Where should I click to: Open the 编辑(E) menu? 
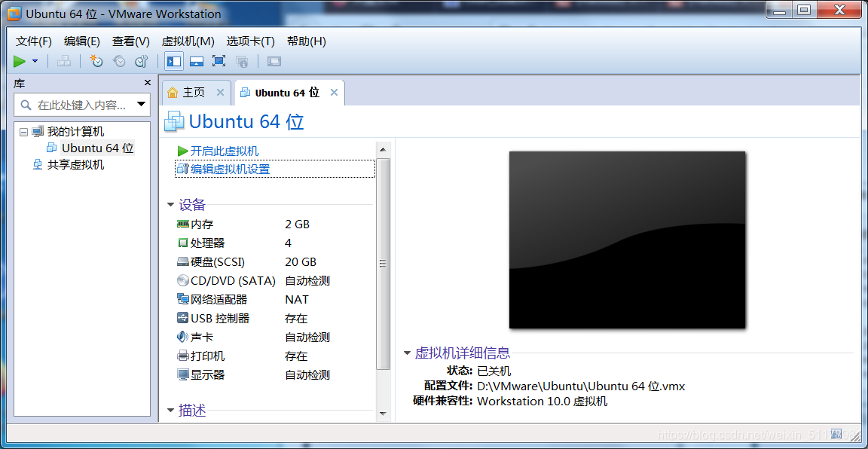pos(82,41)
